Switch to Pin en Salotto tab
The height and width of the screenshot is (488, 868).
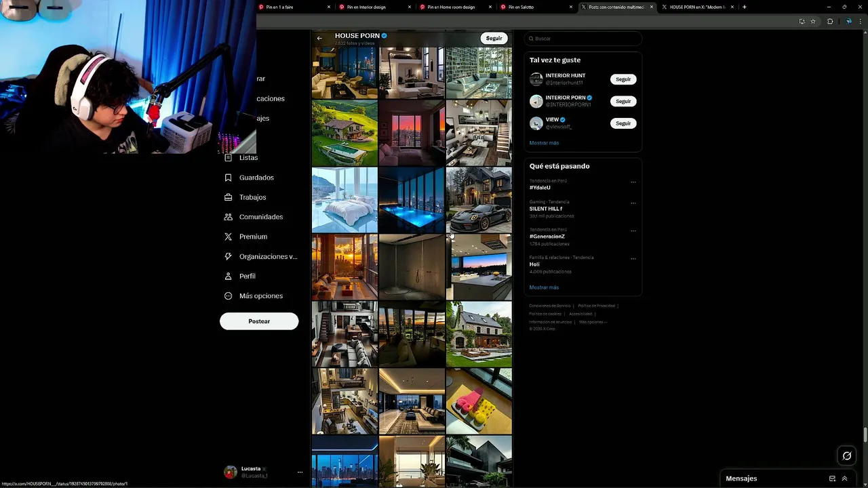coord(536,7)
